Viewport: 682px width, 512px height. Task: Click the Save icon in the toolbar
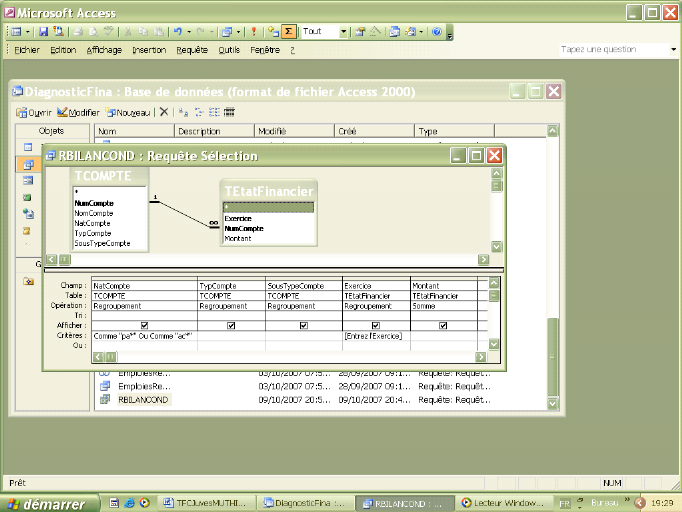pos(44,32)
